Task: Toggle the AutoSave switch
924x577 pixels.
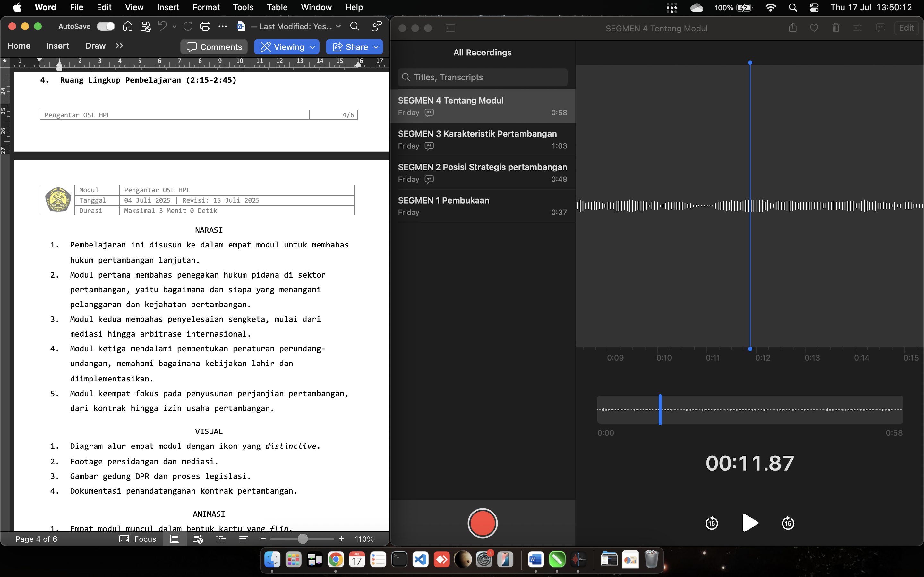Action: pyautogui.click(x=106, y=26)
